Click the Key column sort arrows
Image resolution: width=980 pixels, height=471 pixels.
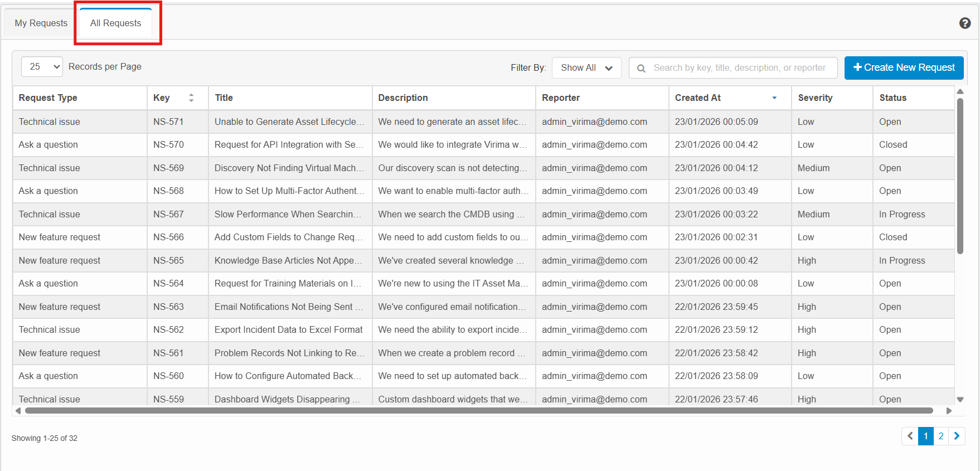[x=191, y=98]
